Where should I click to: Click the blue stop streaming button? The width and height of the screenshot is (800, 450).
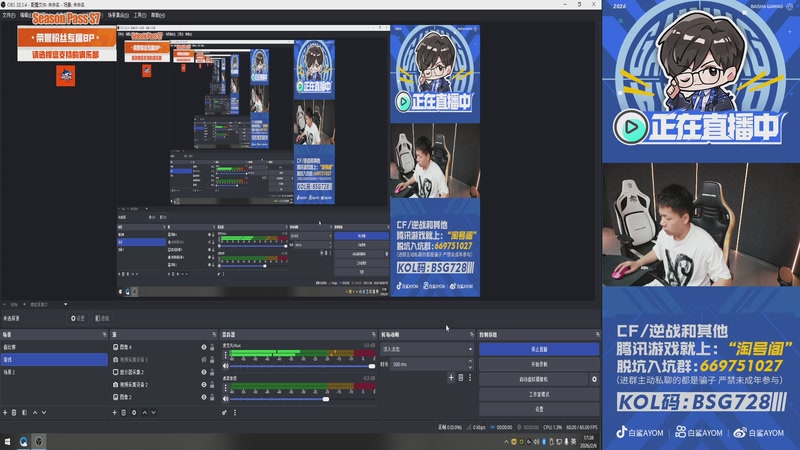pyautogui.click(x=539, y=349)
